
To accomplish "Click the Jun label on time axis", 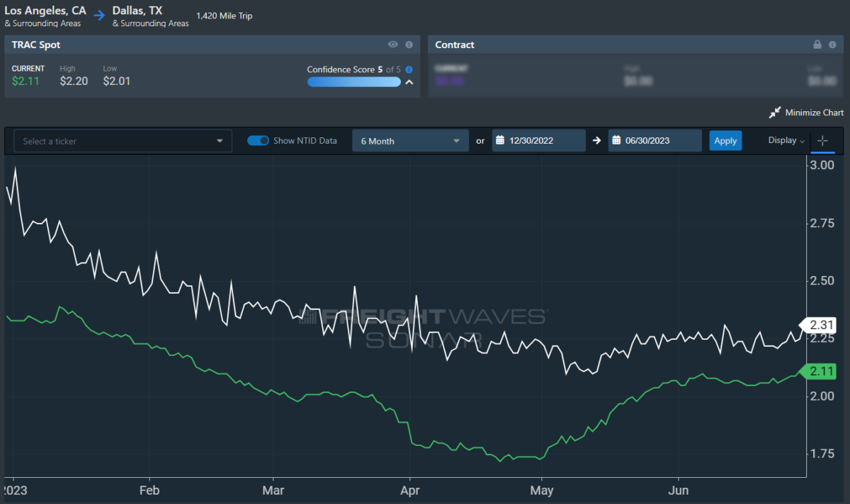I will tap(679, 490).
